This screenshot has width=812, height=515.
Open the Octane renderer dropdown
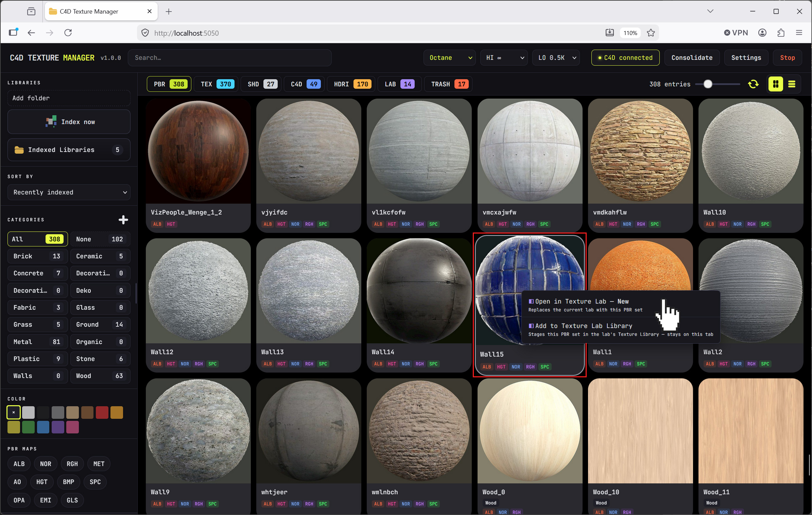point(450,58)
